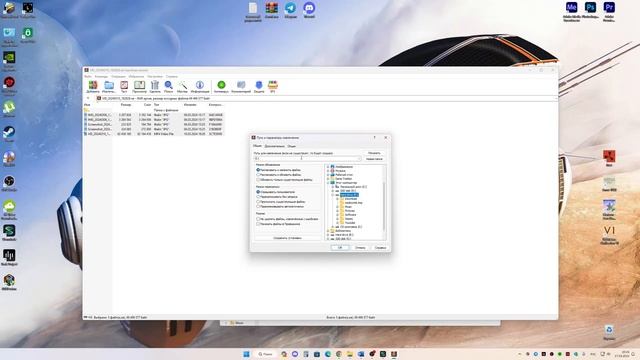Click the Удалить (Delete) trash can icon
Viewport: 640px width, 360px height.
[155, 87]
